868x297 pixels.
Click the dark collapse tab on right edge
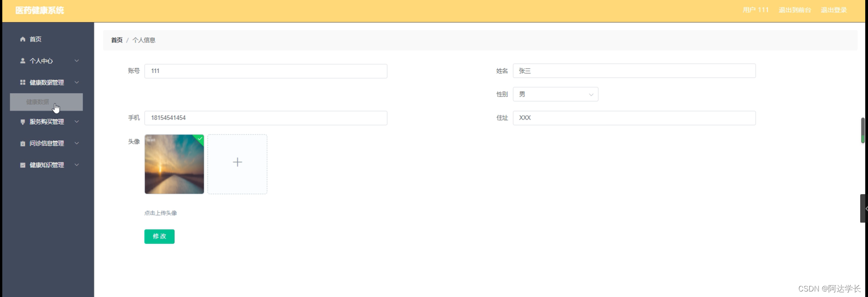coord(864,208)
